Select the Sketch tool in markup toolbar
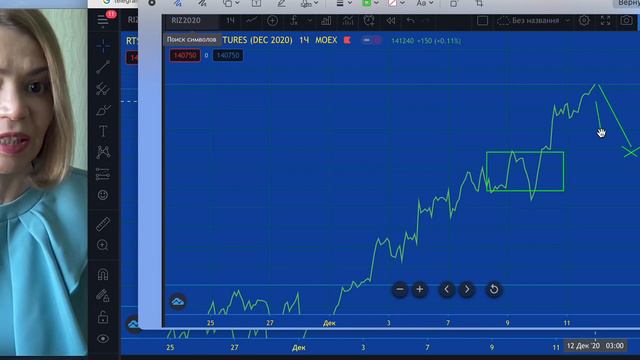Screen dimensions: 640x360 pyautogui.click(x=177, y=3)
